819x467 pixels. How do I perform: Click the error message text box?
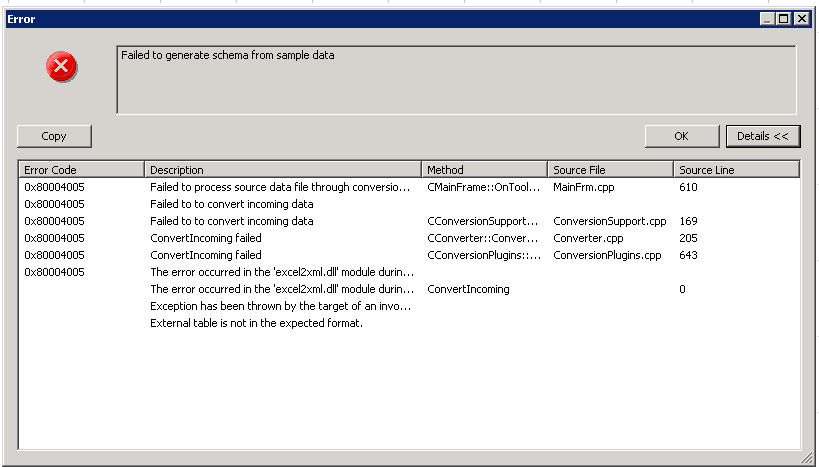coord(457,79)
